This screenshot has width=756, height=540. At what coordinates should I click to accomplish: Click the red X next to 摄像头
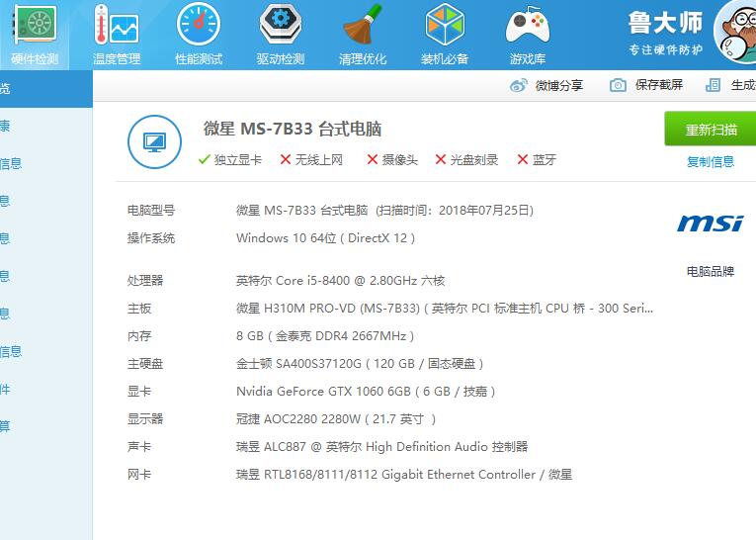click(x=373, y=159)
